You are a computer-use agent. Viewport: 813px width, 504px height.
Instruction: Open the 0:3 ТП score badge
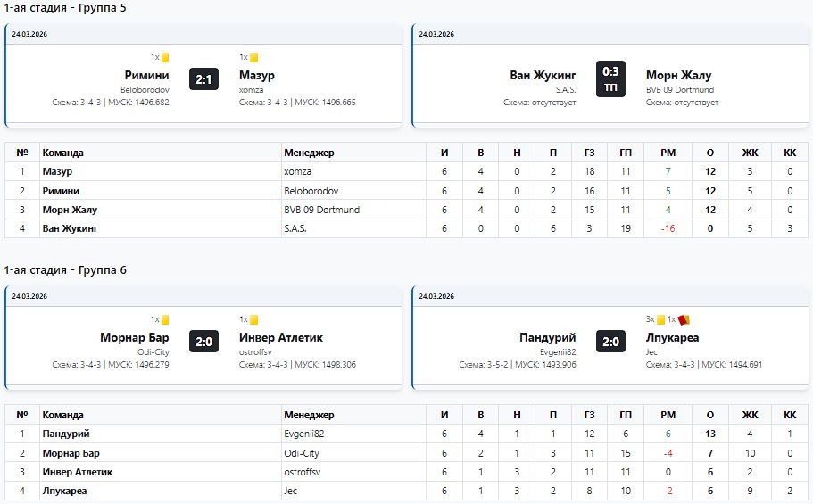point(610,80)
